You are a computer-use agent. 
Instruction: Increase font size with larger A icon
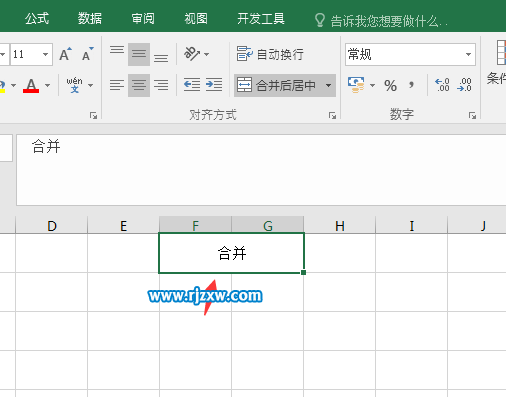(x=65, y=54)
